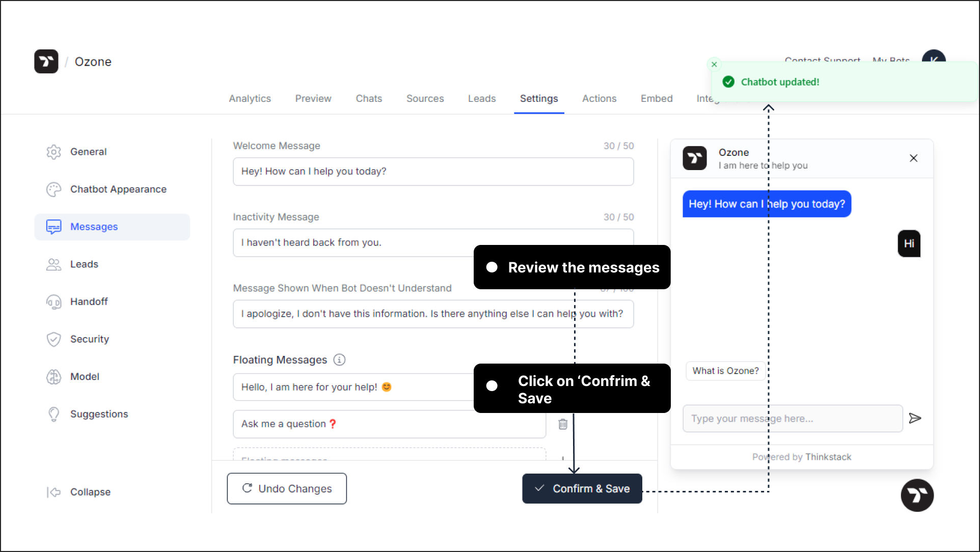This screenshot has height=552, width=980.
Task: Click the delete icon for floating message
Action: 561,424
